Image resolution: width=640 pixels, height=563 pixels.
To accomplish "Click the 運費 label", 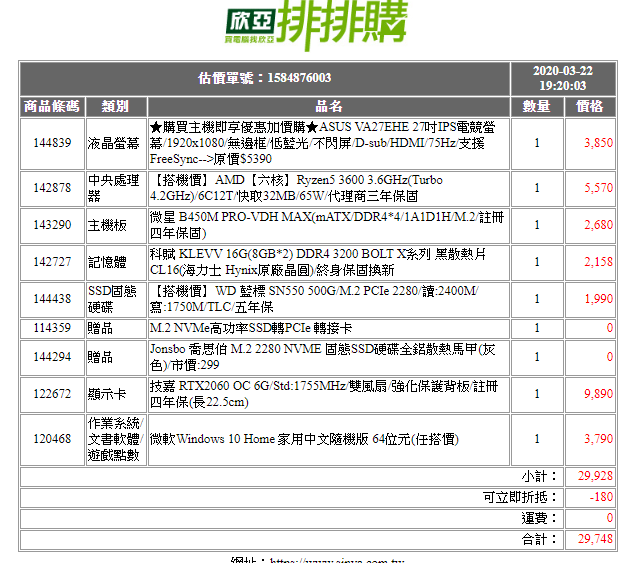I will point(539,518).
